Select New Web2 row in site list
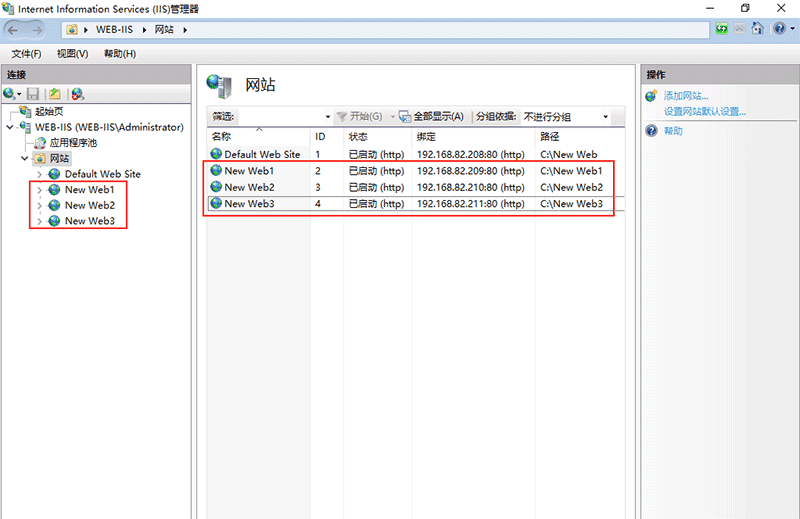This screenshot has height=519, width=800. click(x=416, y=187)
